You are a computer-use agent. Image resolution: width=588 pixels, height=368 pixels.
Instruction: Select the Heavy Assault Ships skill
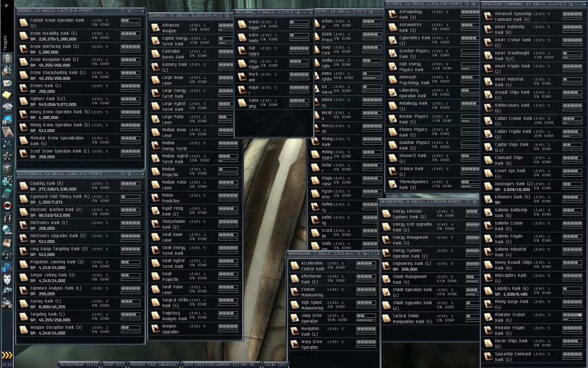pyautogui.click(x=534, y=265)
